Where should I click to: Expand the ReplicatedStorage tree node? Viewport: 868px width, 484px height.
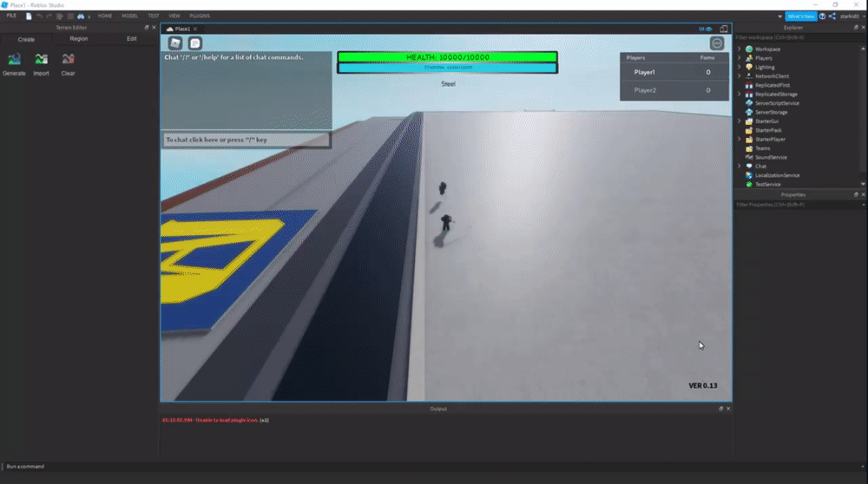click(739, 94)
